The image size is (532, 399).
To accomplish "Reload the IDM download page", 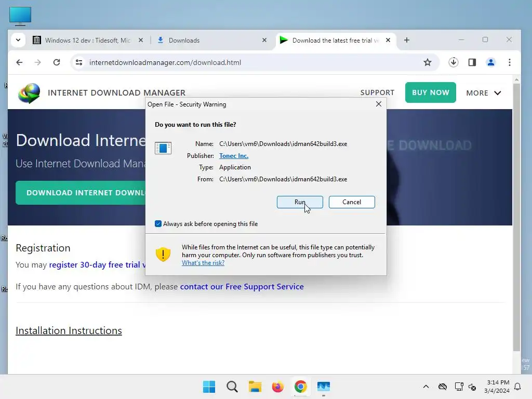I will [57, 62].
